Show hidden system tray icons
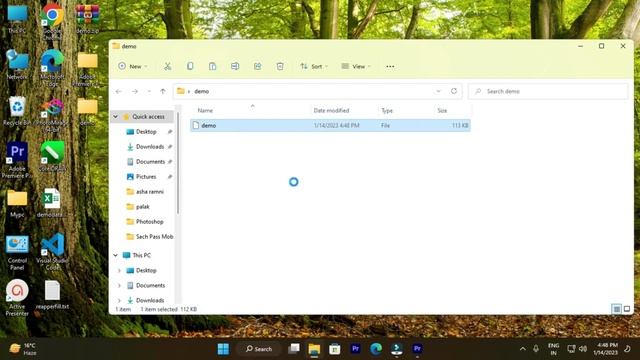Screen dimensions: 640x360 pos(523,349)
